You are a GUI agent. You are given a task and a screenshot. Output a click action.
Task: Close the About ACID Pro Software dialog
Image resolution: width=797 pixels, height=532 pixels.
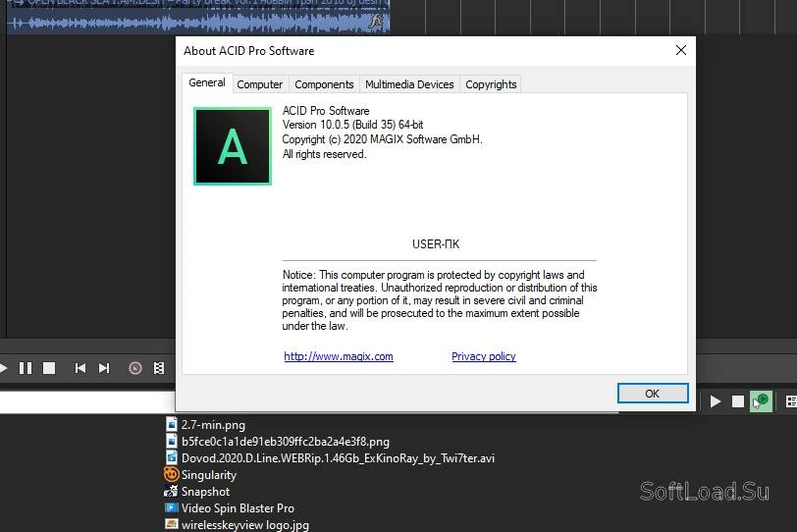coord(681,50)
